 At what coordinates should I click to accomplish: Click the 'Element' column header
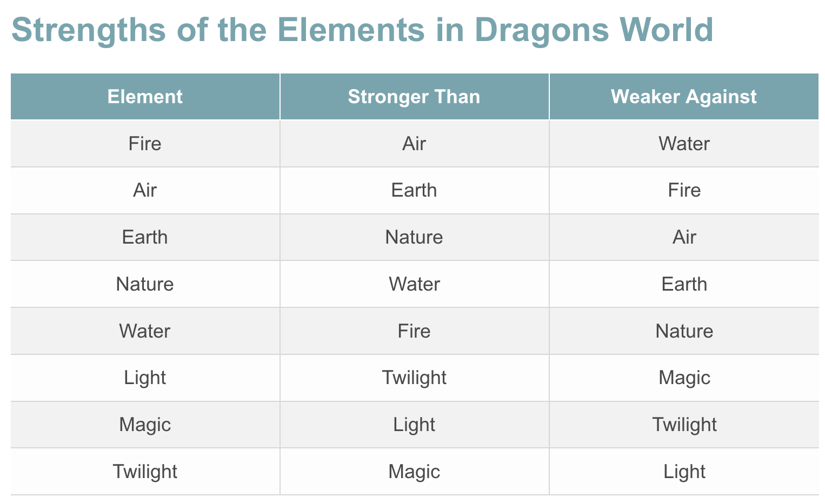[x=145, y=97]
